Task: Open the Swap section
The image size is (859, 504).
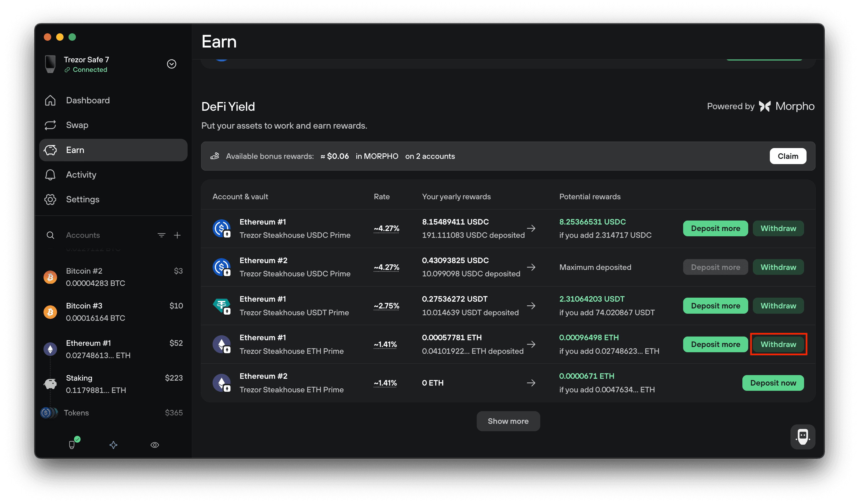Action: tap(113, 125)
